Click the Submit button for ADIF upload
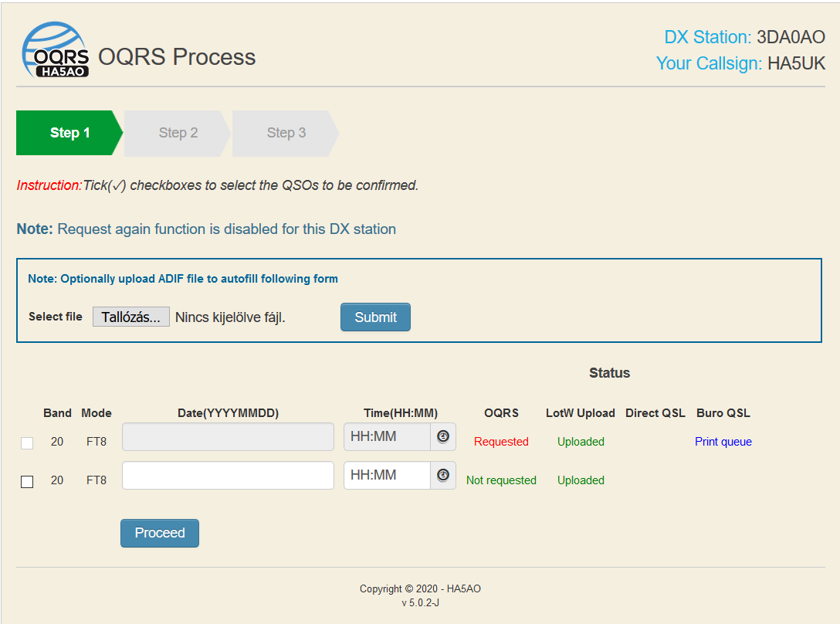Image resolution: width=840 pixels, height=624 pixels. 375,317
